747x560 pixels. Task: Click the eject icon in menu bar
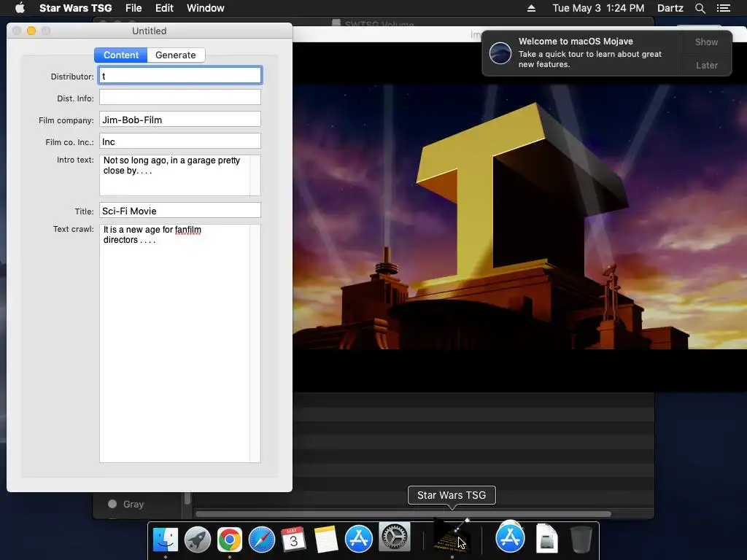click(x=531, y=8)
